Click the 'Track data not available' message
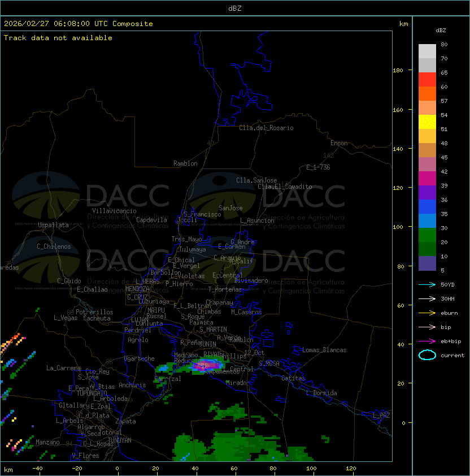Viewport: 470px width, 476px height. click(58, 38)
